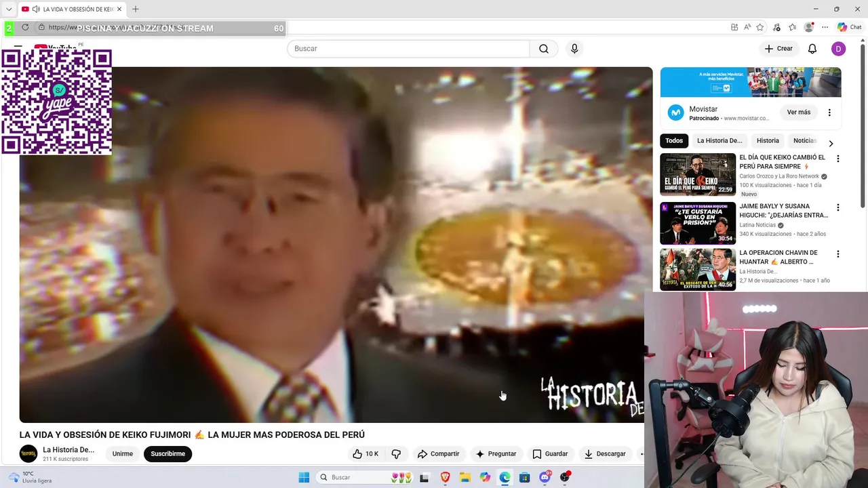The height and width of the screenshot is (488, 868).
Task: Activate the Read aloud icon
Action: (747, 27)
